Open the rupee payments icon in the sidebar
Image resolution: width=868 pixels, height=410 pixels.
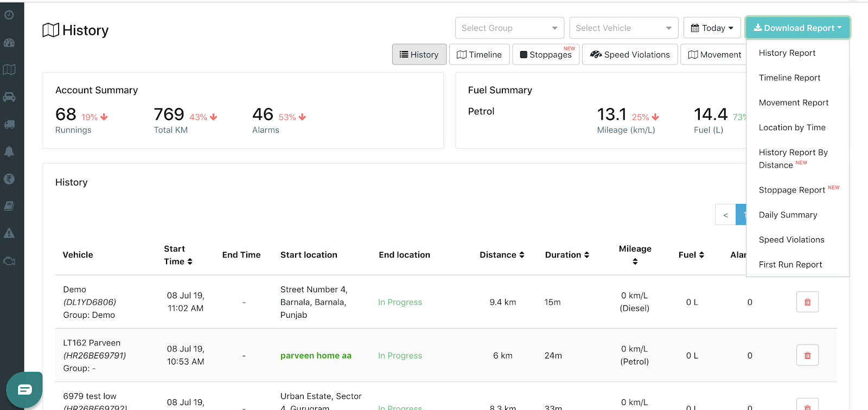point(9,179)
